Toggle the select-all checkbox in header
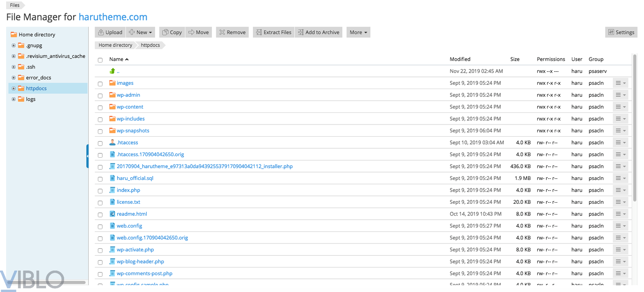This screenshot has width=644, height=292. [100, 60]
